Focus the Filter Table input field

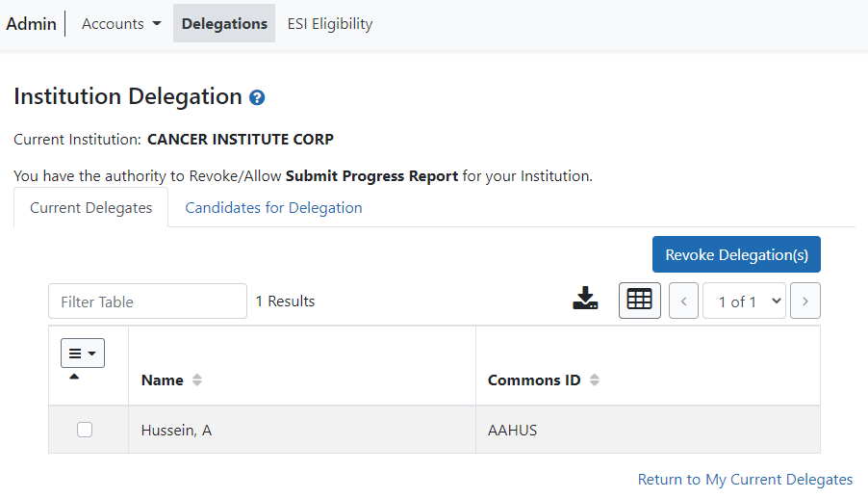[x=148, y=301]
